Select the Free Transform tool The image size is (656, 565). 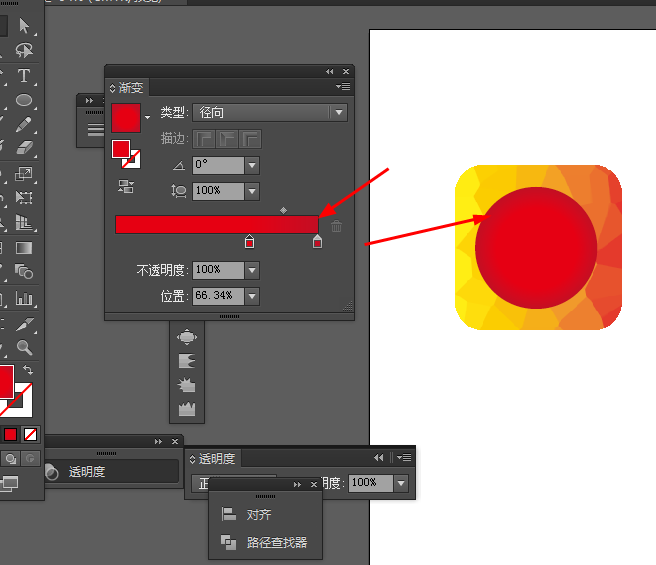pos(24,197)
